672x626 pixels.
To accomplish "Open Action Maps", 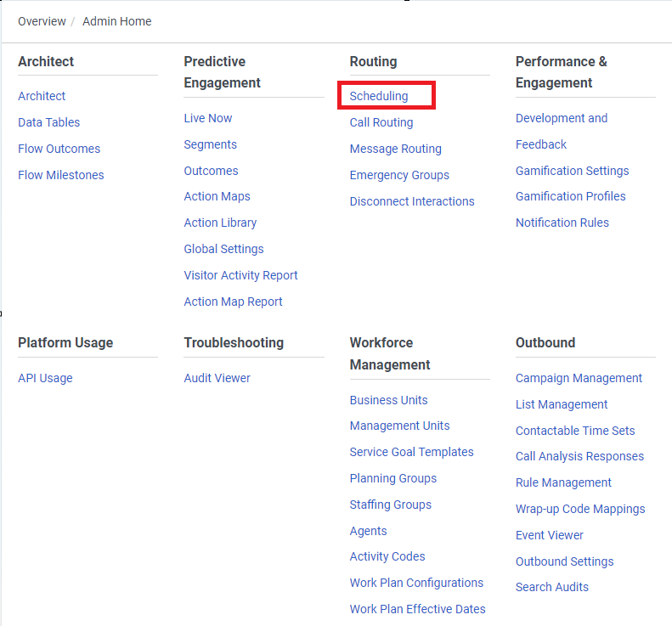I will 217,196.
